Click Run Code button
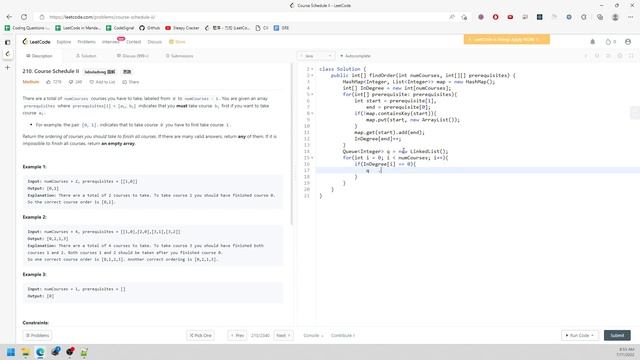The width and height of the screenshot is (640, 360). tap(580, 336)
